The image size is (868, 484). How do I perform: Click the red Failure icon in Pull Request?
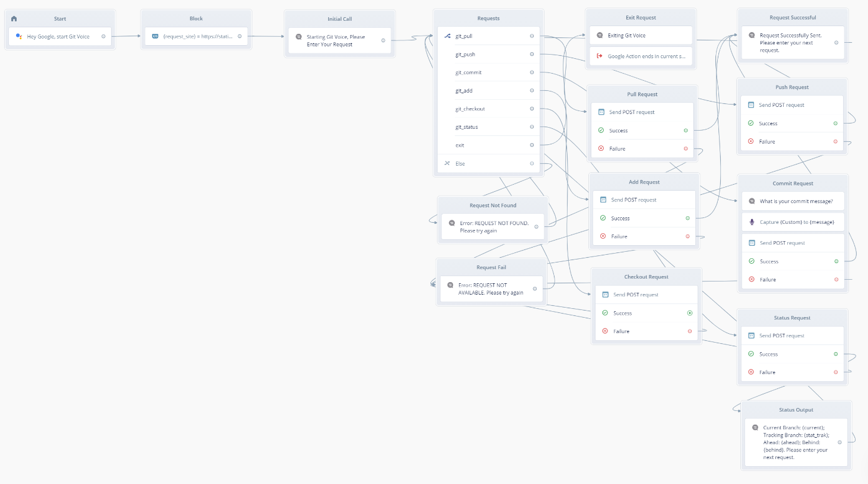[x=601, y=148]
